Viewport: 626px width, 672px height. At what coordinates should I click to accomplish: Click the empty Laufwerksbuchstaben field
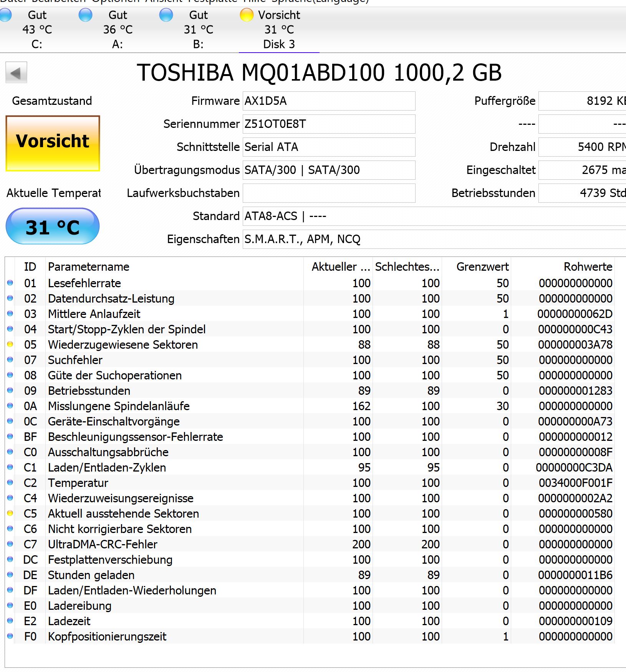pyautogui.click(x=329, y=193)
